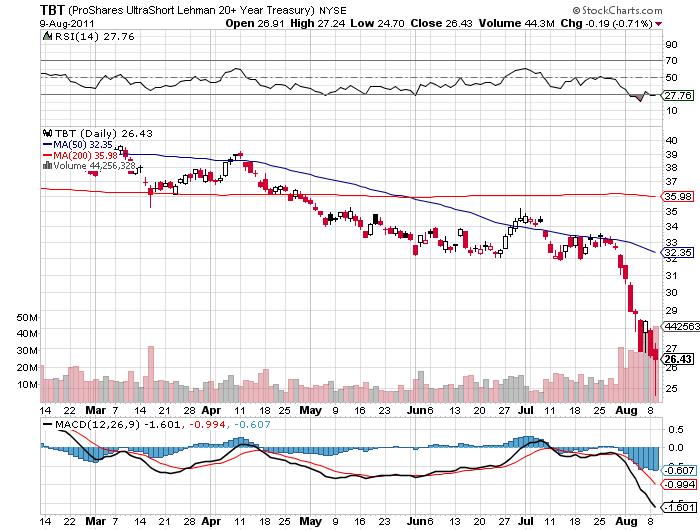
Task: Click the RSI 27.76 value tag on right axis
Action: point(677,96)
